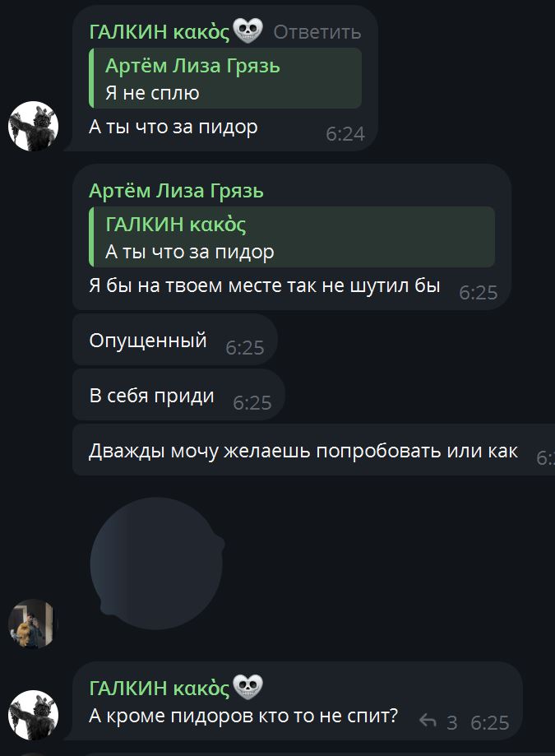This screenshot has height=756, width=555.
Task: Click top sender name ГАЛКИН како̀ς
Action: 160,32
